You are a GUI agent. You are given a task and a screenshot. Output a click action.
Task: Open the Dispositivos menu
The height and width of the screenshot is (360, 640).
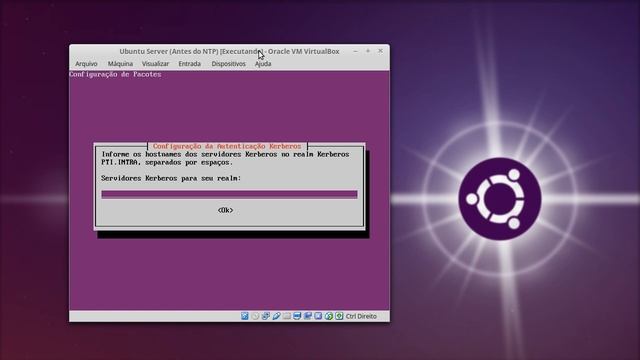pos(229,64)
